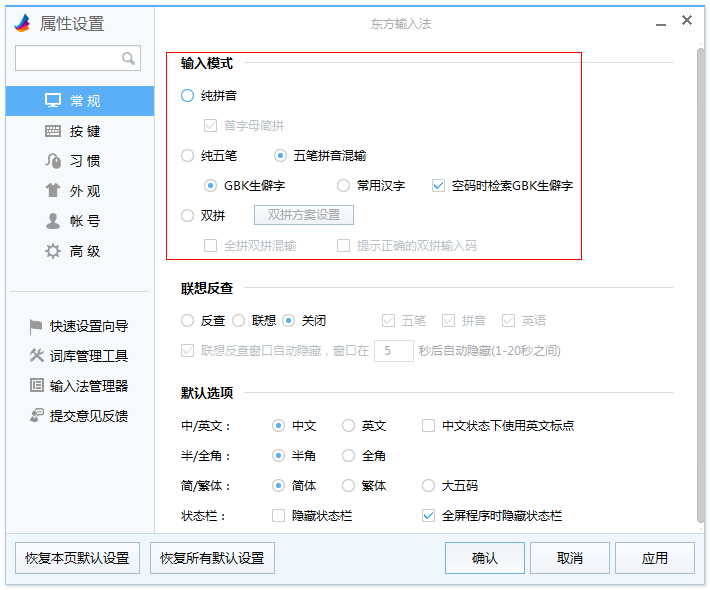The width and height of the screenshot is (710, 590).
Task: Click the 应用 button
Action: (655, 558)
